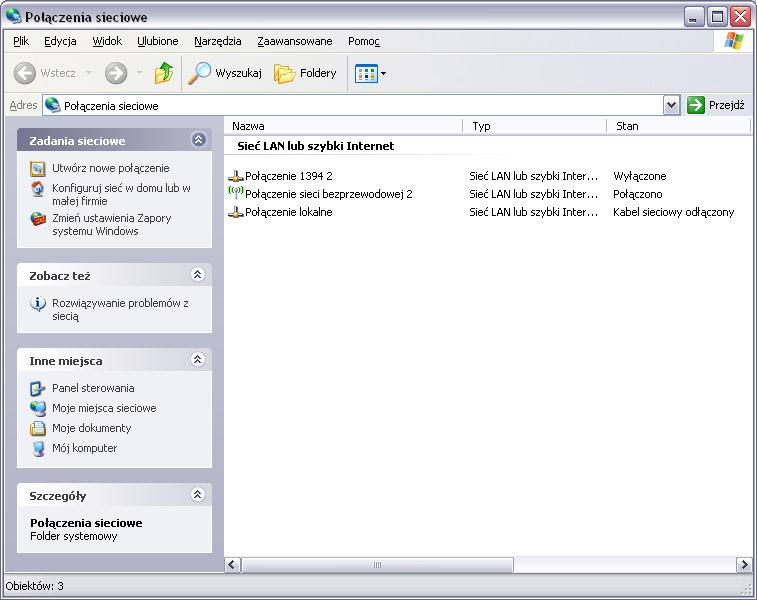The width and height of the screenshot is (757, 600).
Task: Collapse the Zadania sieciowe panel
Action: click(198, 140)
